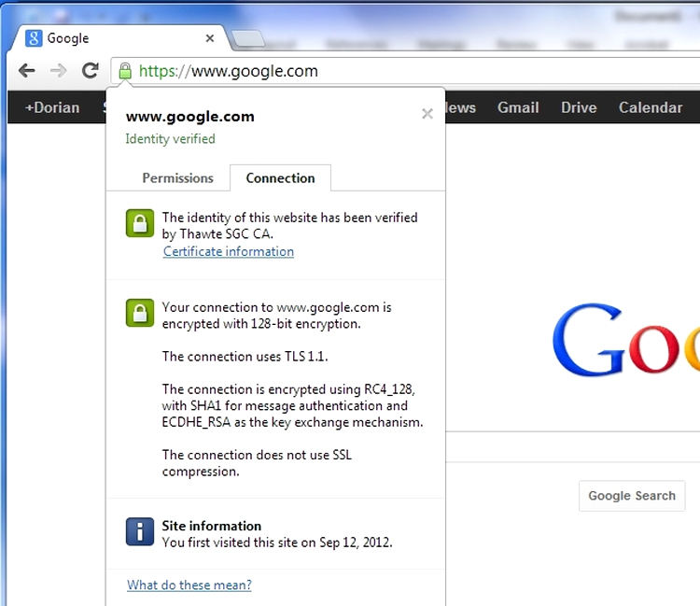The image size is (700, 606).
Task: Switch to the Permissions tab
Action: [x=177, y=178]
